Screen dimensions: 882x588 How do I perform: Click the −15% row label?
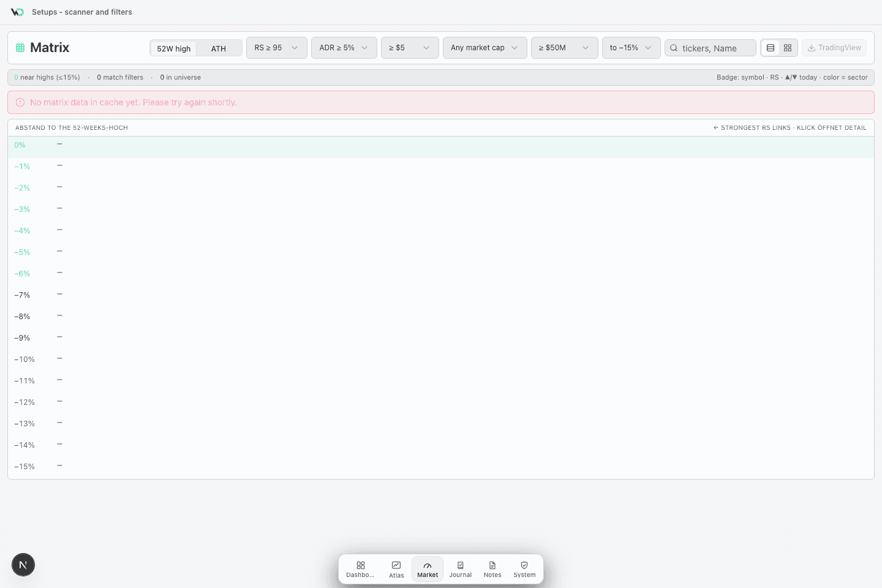point(24,467)
